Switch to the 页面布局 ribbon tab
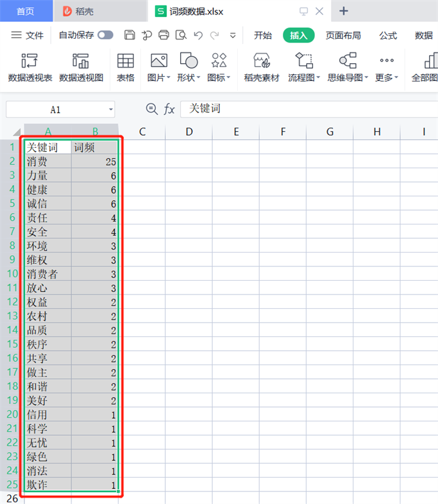438x504 pixels. [343, 36]
